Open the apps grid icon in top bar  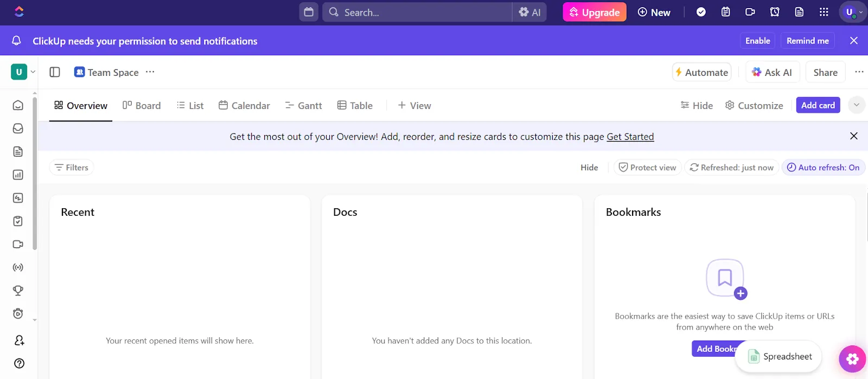(x=824, y=12)
